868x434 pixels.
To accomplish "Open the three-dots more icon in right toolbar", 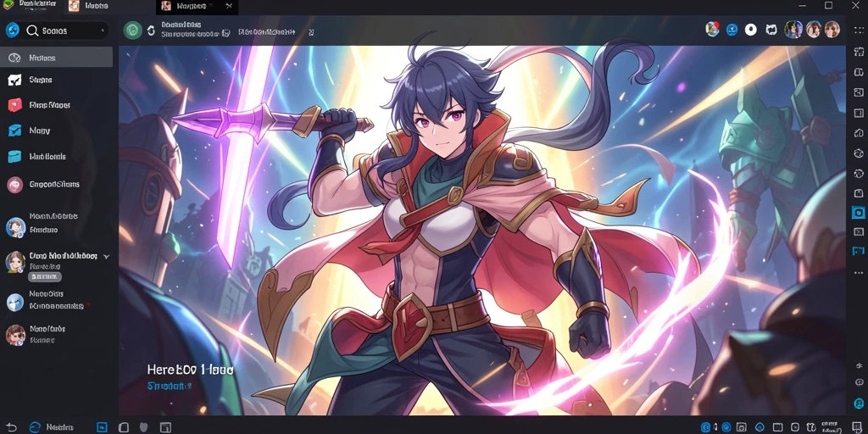I will [x=859, y=272].
